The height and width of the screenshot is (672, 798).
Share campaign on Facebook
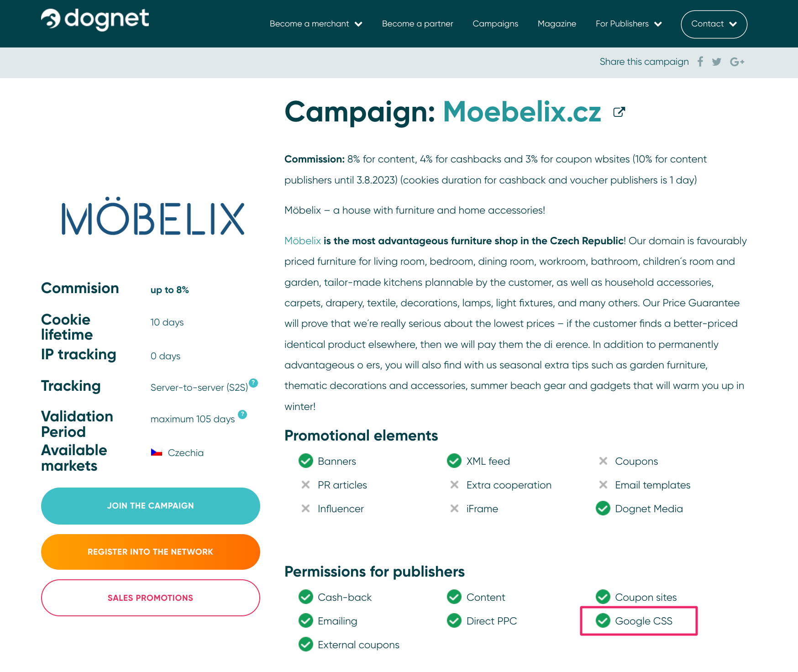point(700,62)
